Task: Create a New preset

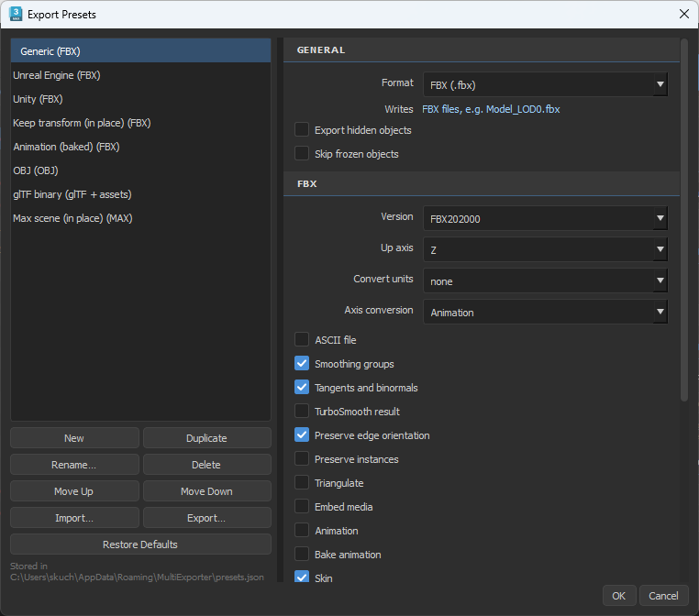Action: point(74,438)
